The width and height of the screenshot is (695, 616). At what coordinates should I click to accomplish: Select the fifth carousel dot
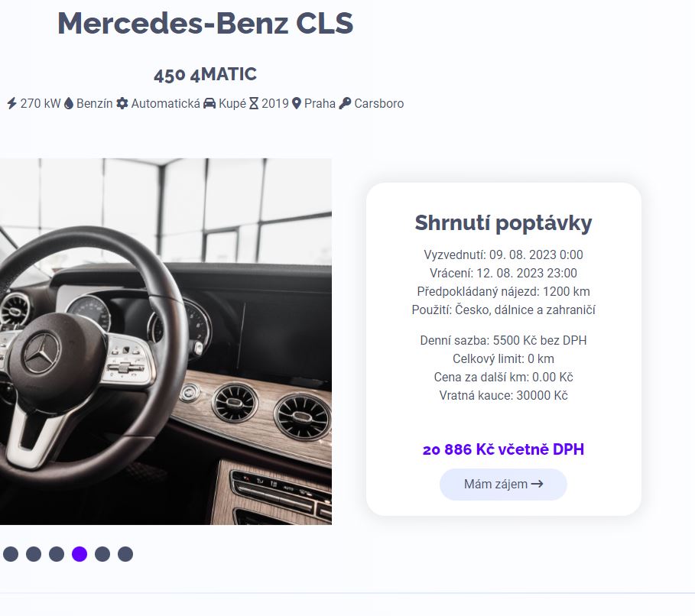pos(102,554)
